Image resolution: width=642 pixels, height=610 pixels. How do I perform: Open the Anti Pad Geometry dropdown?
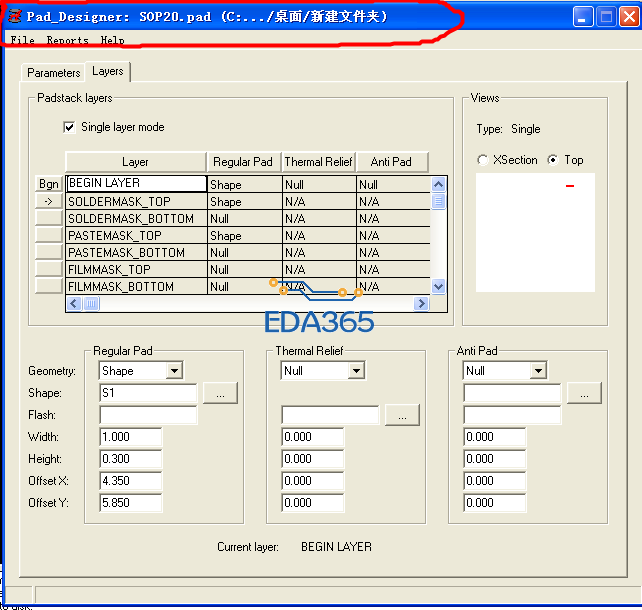click(x=538, y=371)
